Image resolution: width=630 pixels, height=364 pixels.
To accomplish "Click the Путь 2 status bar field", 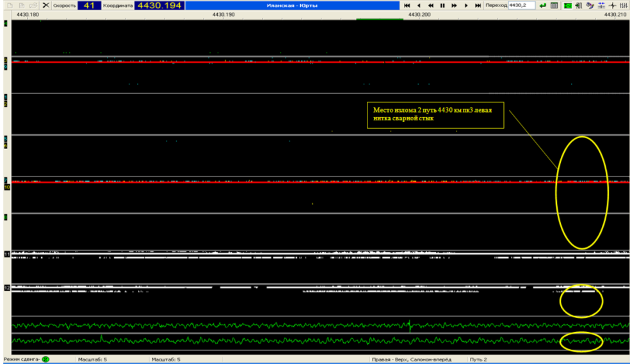I will (x=479, y=360).
